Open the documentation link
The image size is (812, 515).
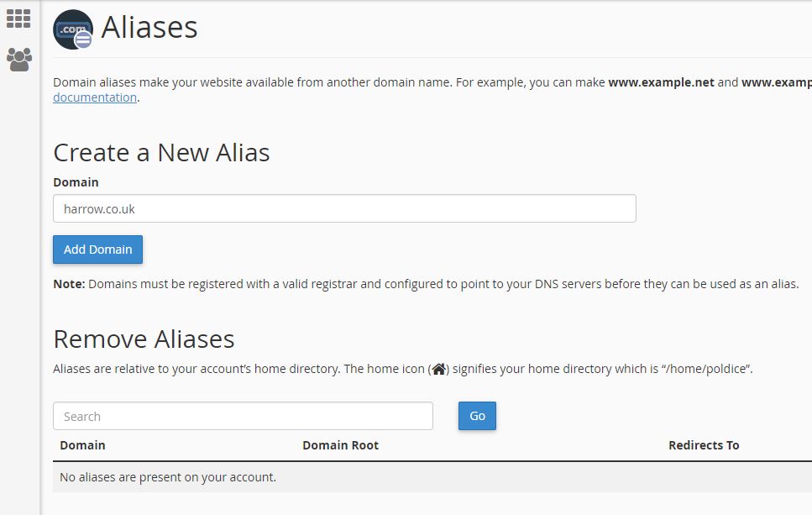click(95, 97)
